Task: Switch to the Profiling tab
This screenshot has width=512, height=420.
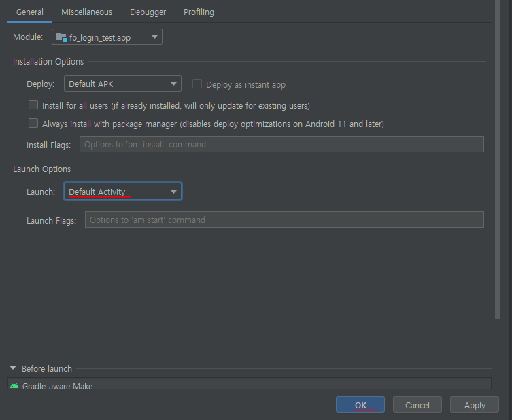Action: (x=199, y=12)
